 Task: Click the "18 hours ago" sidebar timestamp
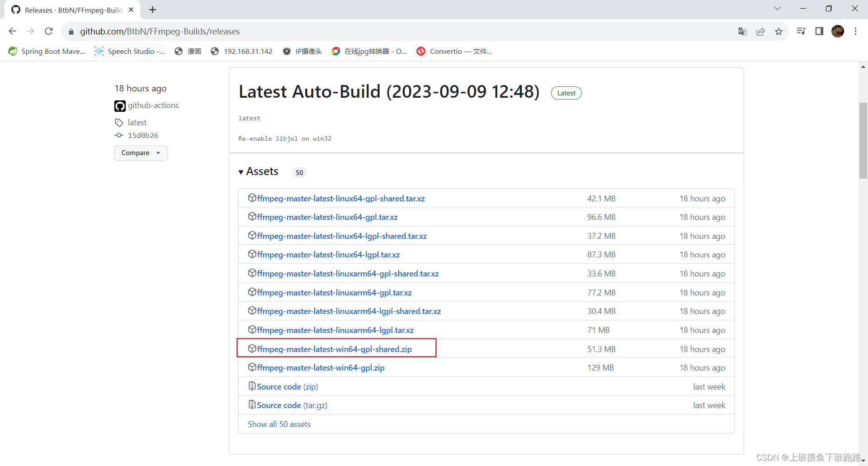pyautogui.click(x=141, y=88)
